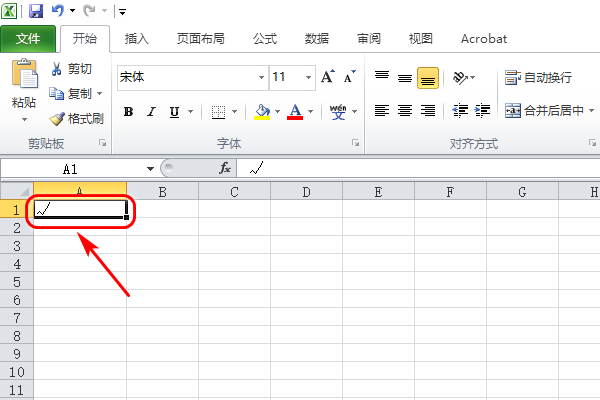Expand the 粘贴 paste options arrow
The width and height of the screenshot is (600, 400).
pos(24,119)
